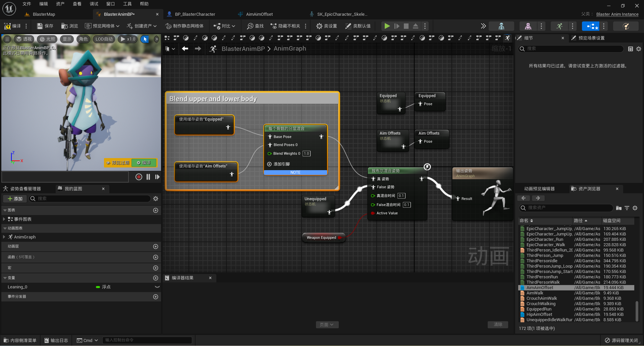Open asset browser settings gear

tap(635, 208)
